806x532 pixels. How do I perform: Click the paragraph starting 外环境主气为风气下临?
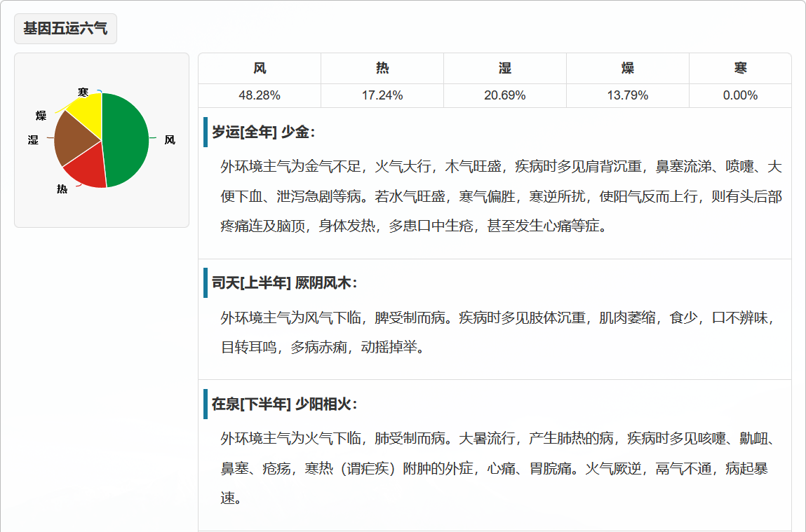point(497,333)
